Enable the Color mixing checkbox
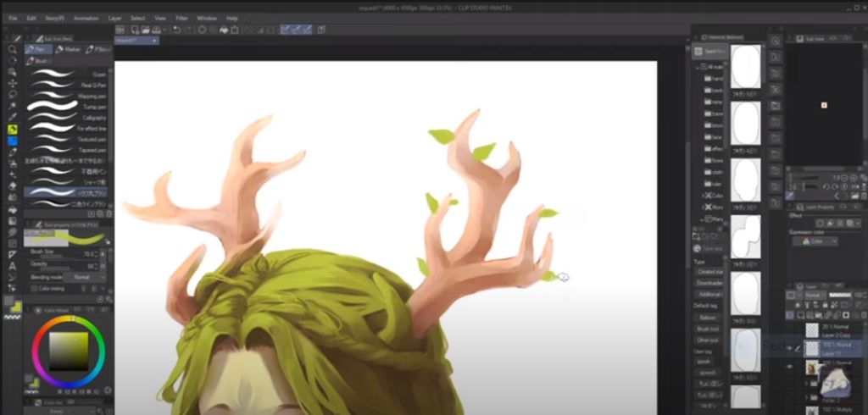Viewport: 868px width, 415px height. coord(34,288)
